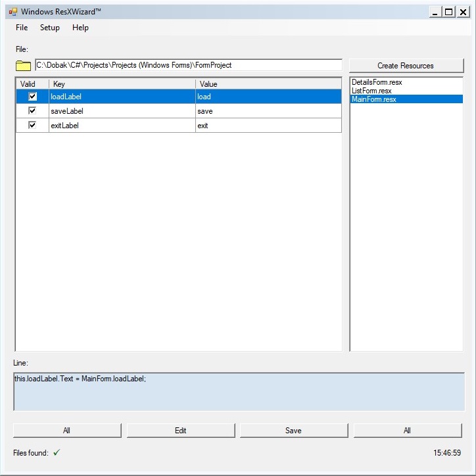Disable the Valid checkbox for exitLabel

click(x=32, y=125)
